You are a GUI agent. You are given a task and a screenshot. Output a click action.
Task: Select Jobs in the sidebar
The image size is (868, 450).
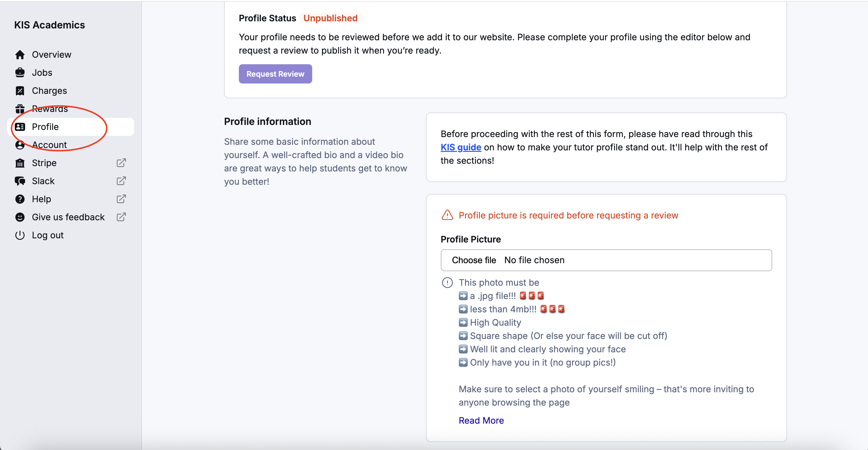(x=42, y=73)
